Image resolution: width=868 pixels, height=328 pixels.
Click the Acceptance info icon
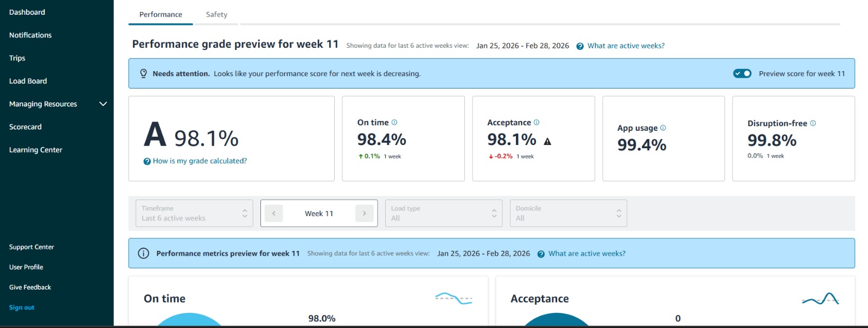click(537, 122)
